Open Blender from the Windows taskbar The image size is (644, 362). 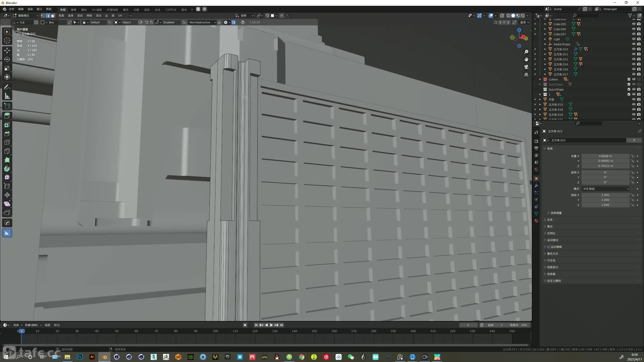click(x=104, y=357)
